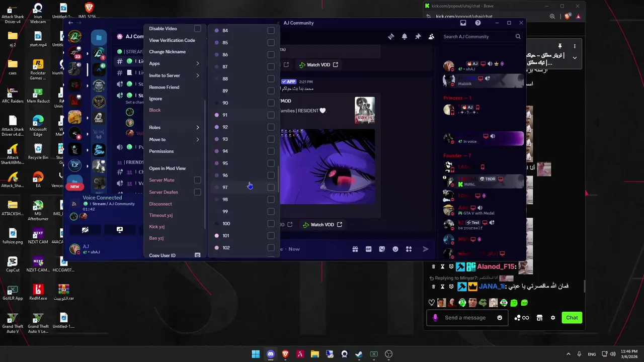Toggle the member list icon

[x=431, y=36]
